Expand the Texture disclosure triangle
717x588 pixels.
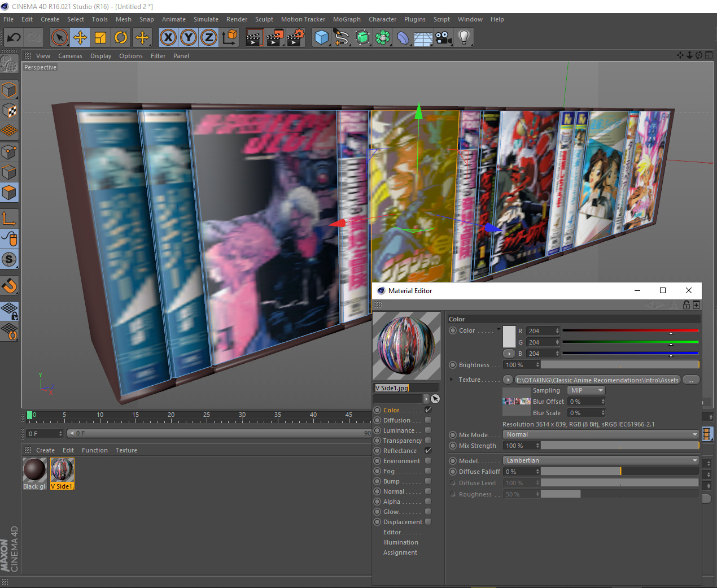(x=452, y=380)
